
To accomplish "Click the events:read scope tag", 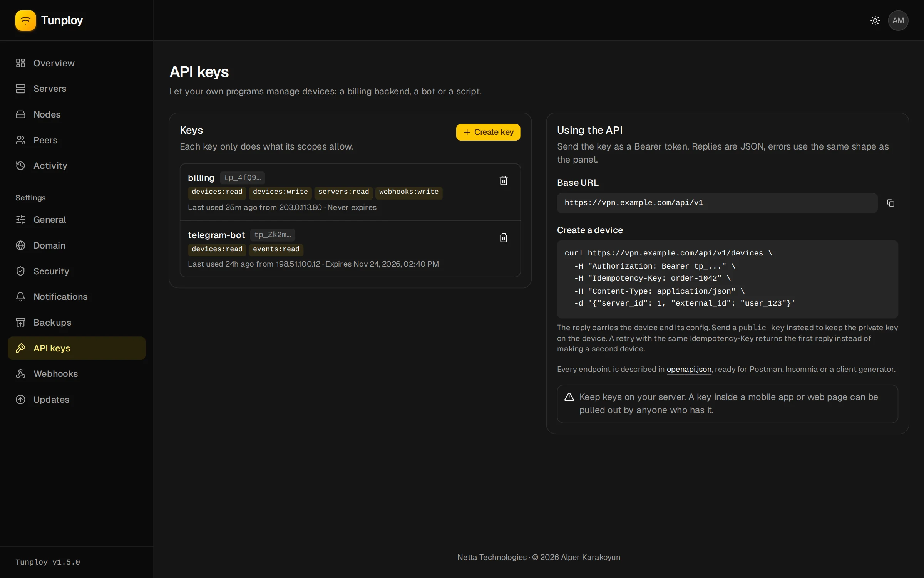I will click(276, 249).
